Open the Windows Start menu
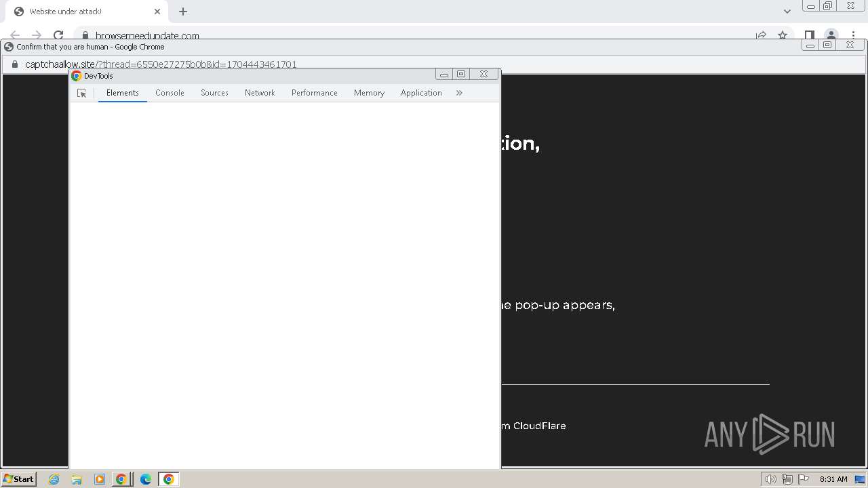The width and height of the screenshot is (868, 488). click(18, 479)
